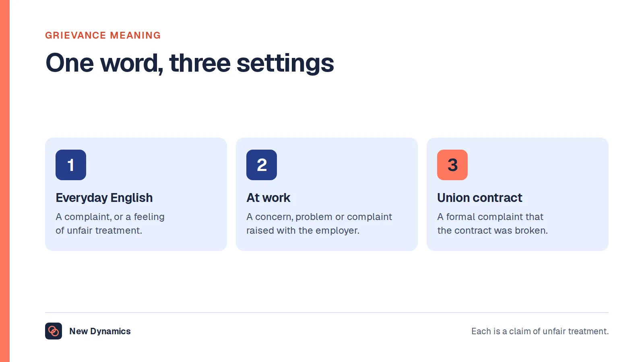Select the At work heading

click(268, 198)
